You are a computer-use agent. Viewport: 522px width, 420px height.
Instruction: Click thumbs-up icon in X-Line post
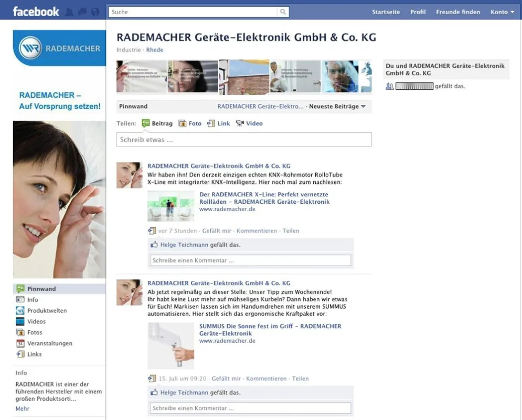154,245
